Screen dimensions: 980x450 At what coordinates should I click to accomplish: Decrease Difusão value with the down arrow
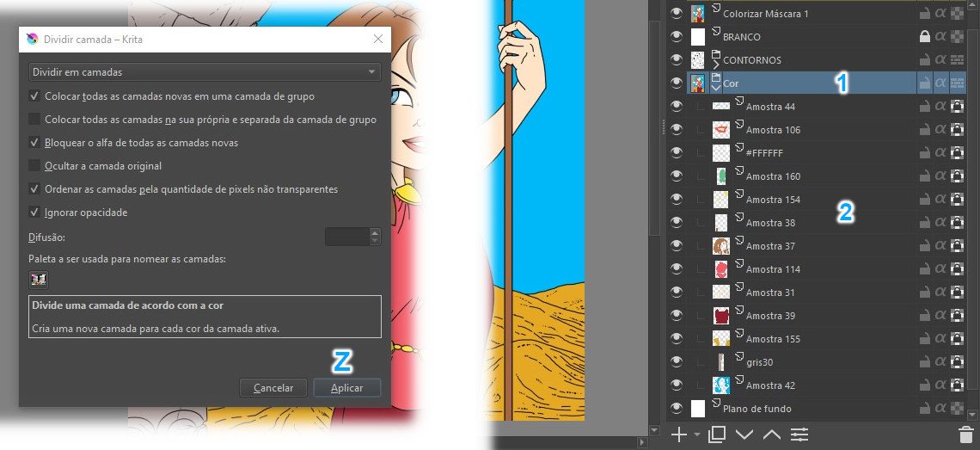pyautogui.click(x=374, y=241)
